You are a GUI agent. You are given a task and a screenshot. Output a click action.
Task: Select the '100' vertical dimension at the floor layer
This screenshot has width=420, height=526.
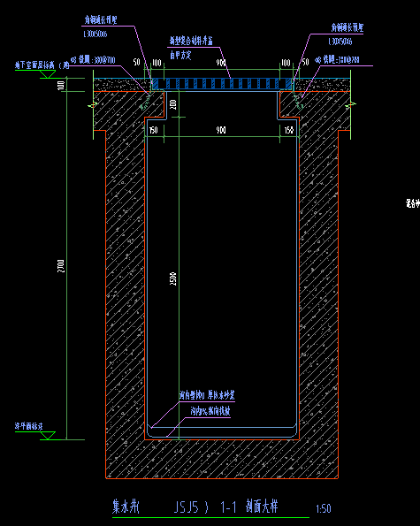[x=61, y=85]
